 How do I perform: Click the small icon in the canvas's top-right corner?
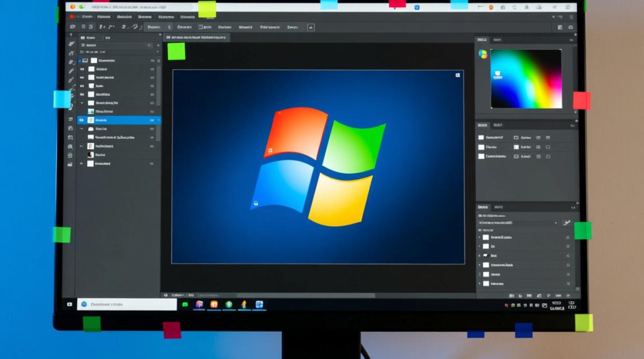click(x=458, y=75)
